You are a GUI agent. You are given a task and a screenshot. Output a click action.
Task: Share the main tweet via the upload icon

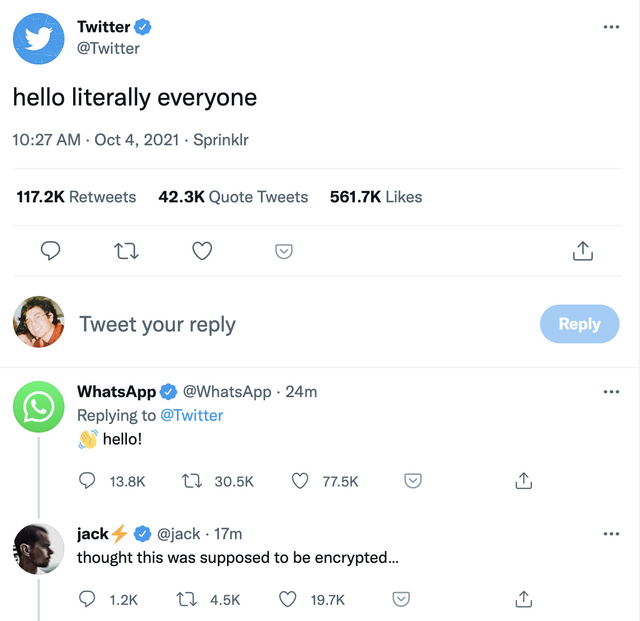[582, 251]
